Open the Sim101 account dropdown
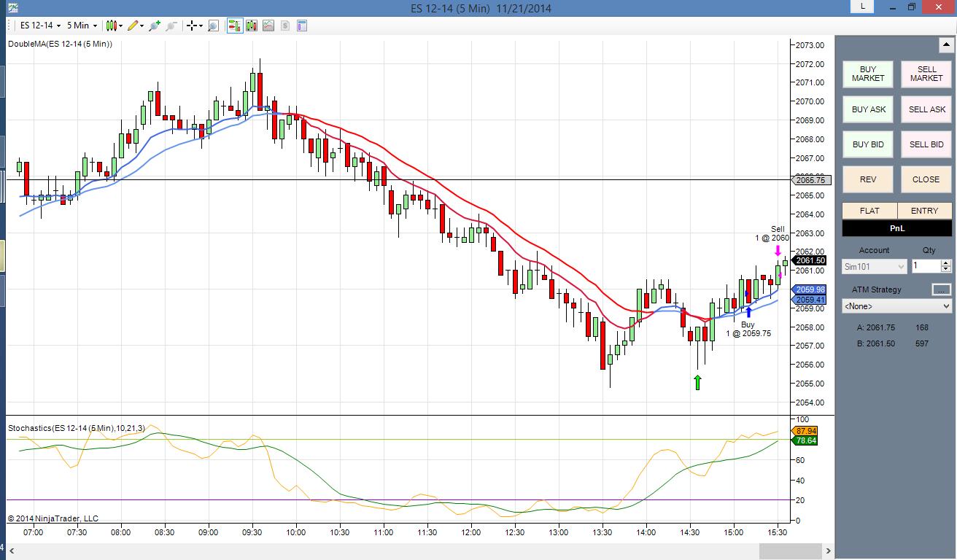The image size is (957, 560). 875,267
